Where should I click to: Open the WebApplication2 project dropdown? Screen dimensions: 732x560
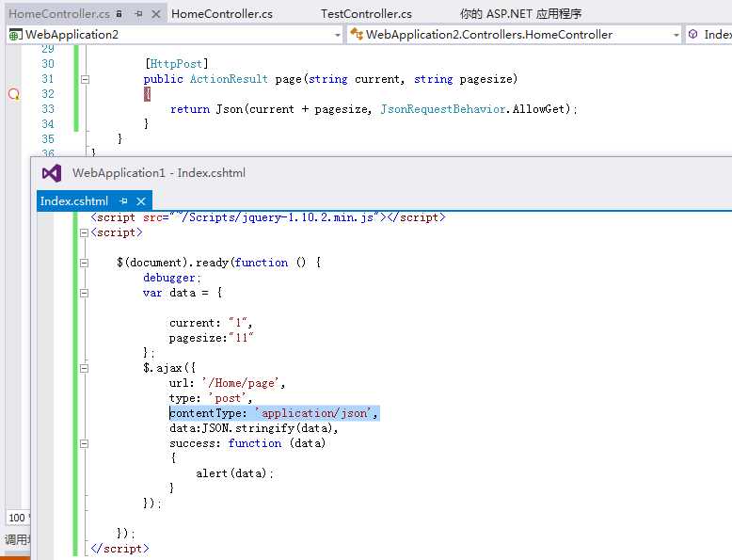pos(338,35)
